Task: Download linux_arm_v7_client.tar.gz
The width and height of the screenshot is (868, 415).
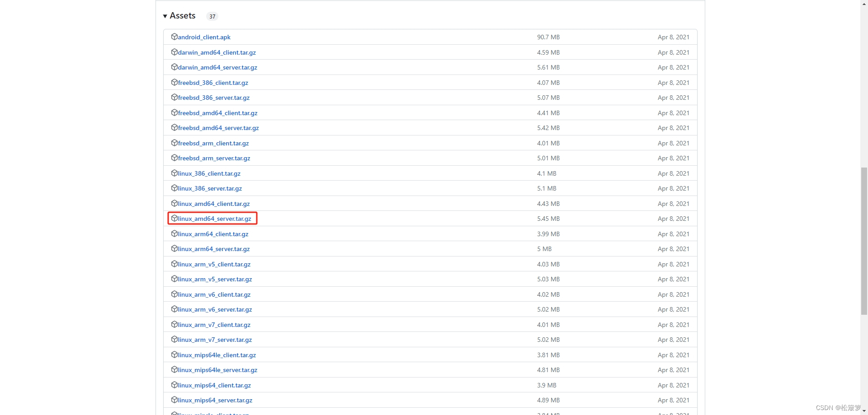Action: coord(214,325)
